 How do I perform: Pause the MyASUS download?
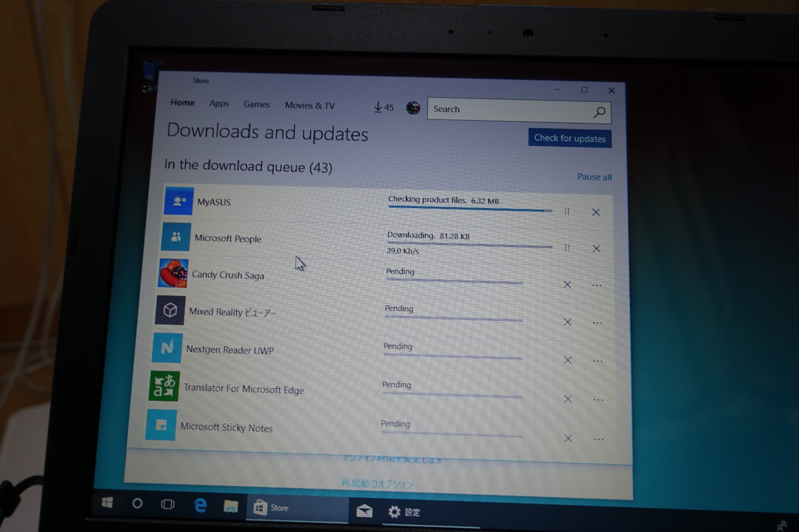coord(567,212)
